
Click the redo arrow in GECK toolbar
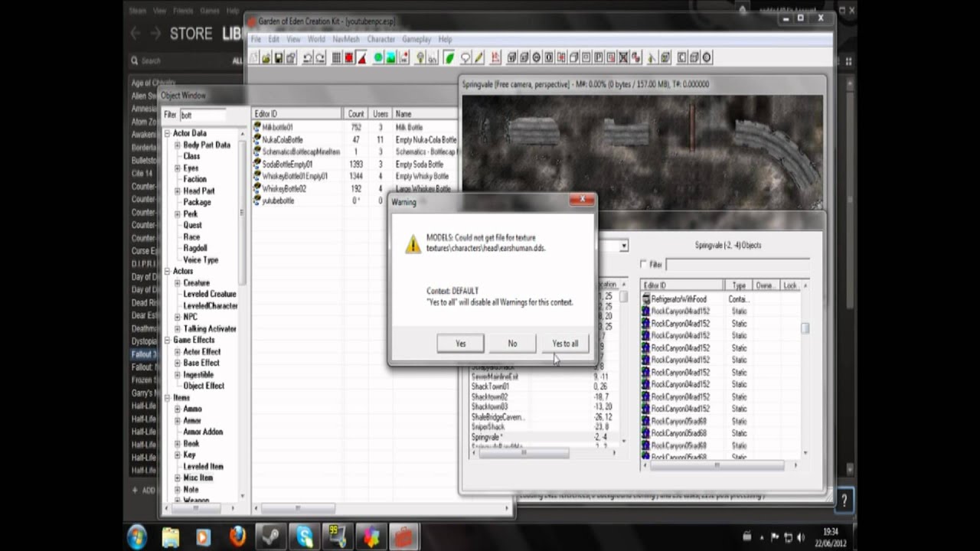tap(320, 57)
